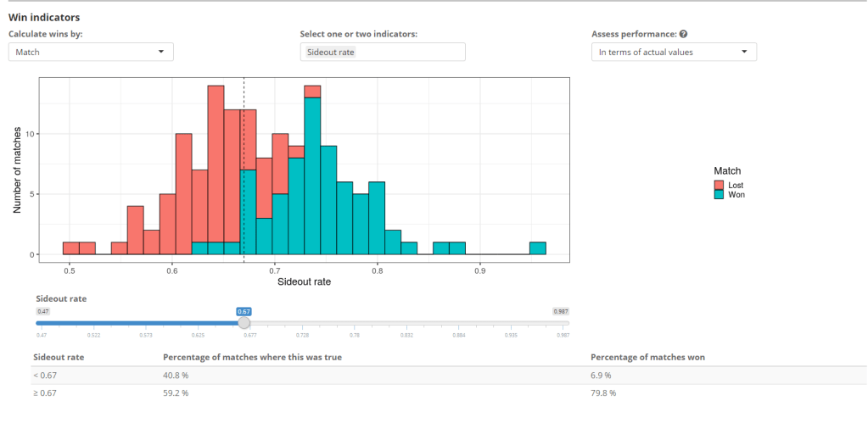Grab the Sideout rate slider handle
868x423 pixels.
pyautogui.click(x=244, y=322)
